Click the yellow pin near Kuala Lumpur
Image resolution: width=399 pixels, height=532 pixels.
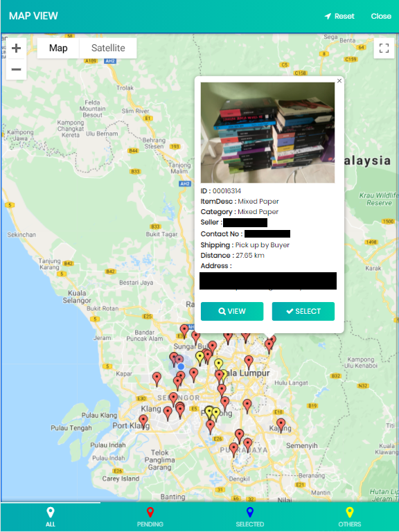(218, 365)
